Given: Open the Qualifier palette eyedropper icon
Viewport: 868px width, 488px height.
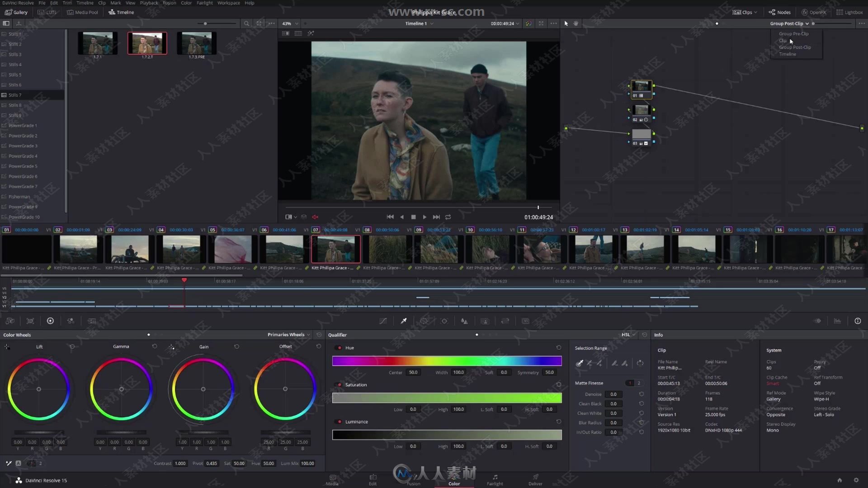Looking at the screenshot, I should tap(404, 321).
